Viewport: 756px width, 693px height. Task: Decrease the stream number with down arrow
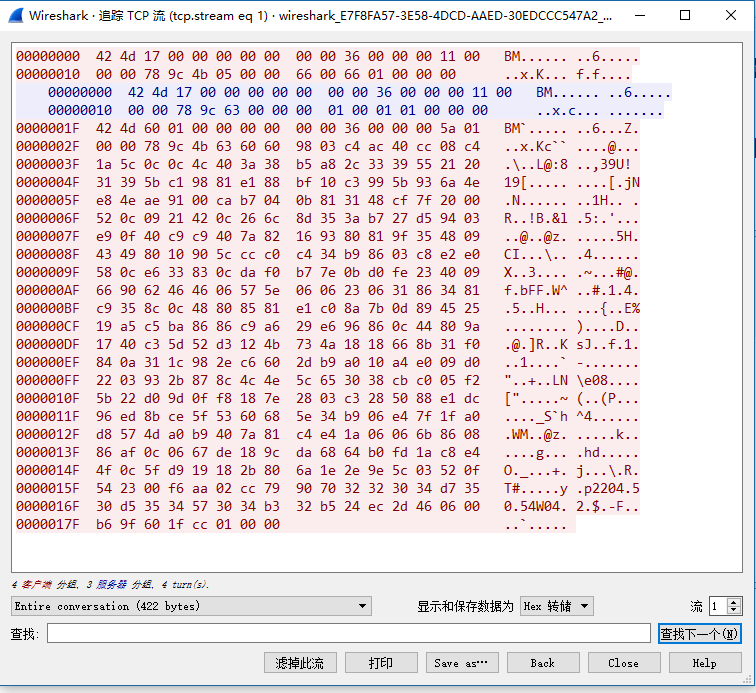735,610
